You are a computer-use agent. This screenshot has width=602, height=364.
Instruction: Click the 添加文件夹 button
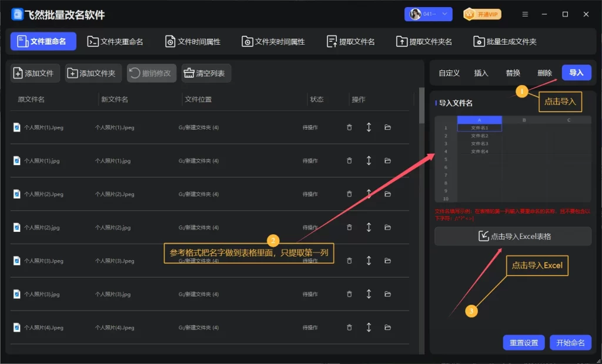pyautogui.click(x=93, y=73)
